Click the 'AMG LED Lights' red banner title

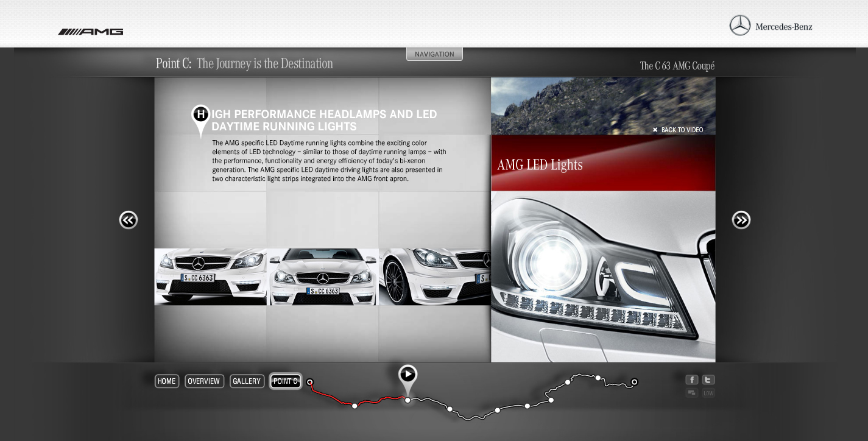[x=540, y=164]
